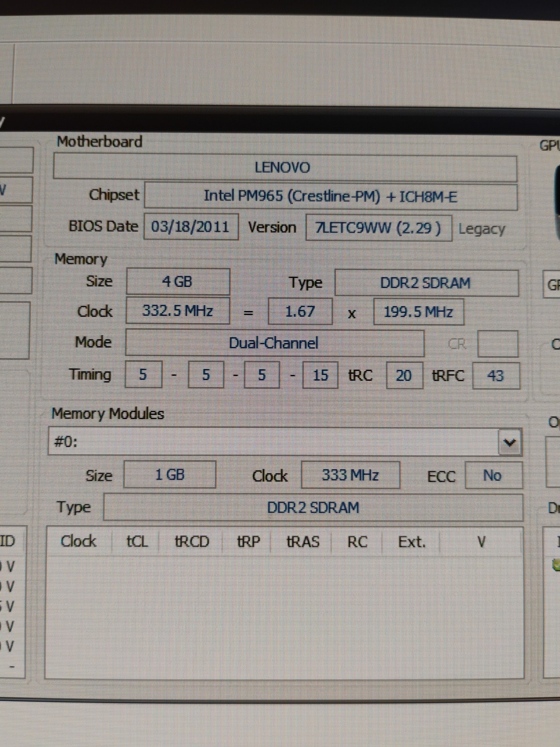The height and width of the screenshot is (747, 560).
Task: Click the tRP column header
Action: point(248,542)
